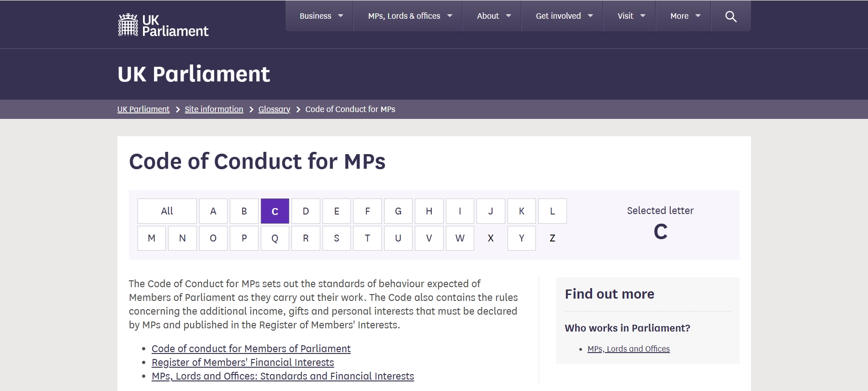Click the large UK Parliament banner title
Screen dimensions: 868x391
[194, 74]
